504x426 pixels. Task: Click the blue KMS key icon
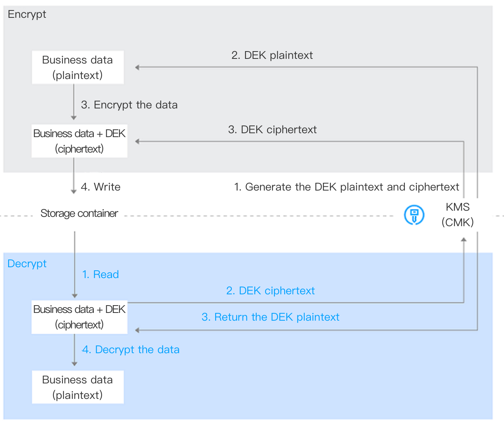414,215
